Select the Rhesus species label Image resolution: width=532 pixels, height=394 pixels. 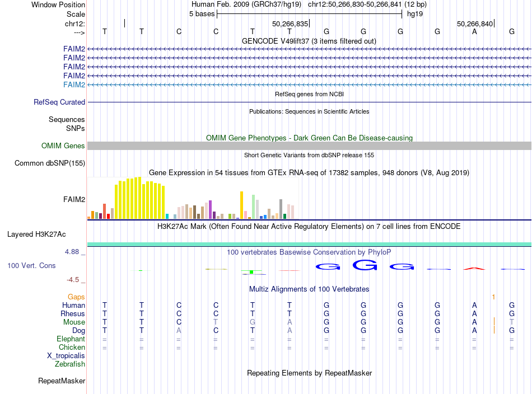click(73, 313)
